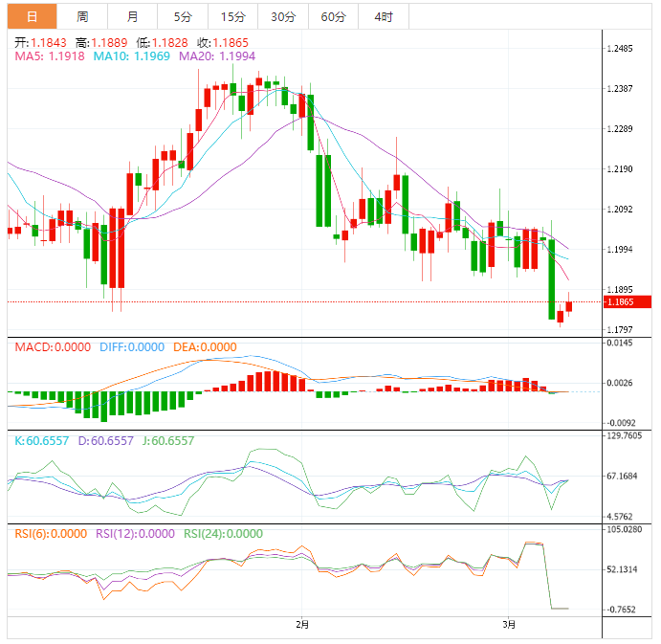
Task: Click the DEA:0.0000 label in MACD panel
Action: tap(205, 347)
